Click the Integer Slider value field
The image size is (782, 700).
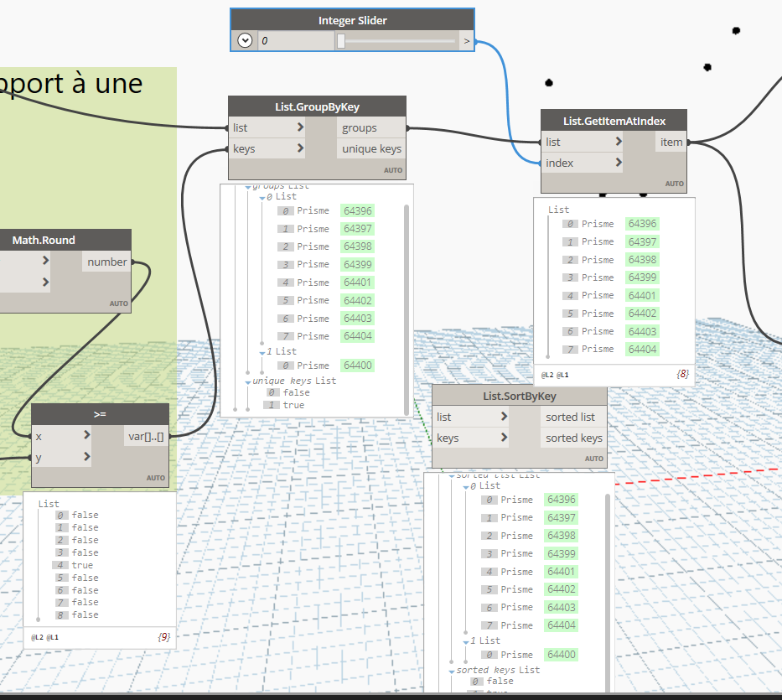pyautogui.click(x=295, y=40)
